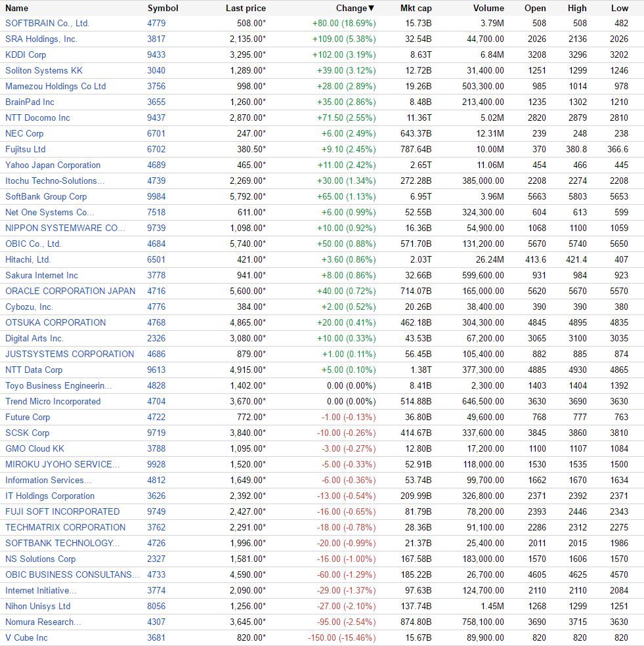Open SOFTBRAIN Co., Ltd. stock page
The width and height of the screenshot is (644, 646).
tap(47, 24)
